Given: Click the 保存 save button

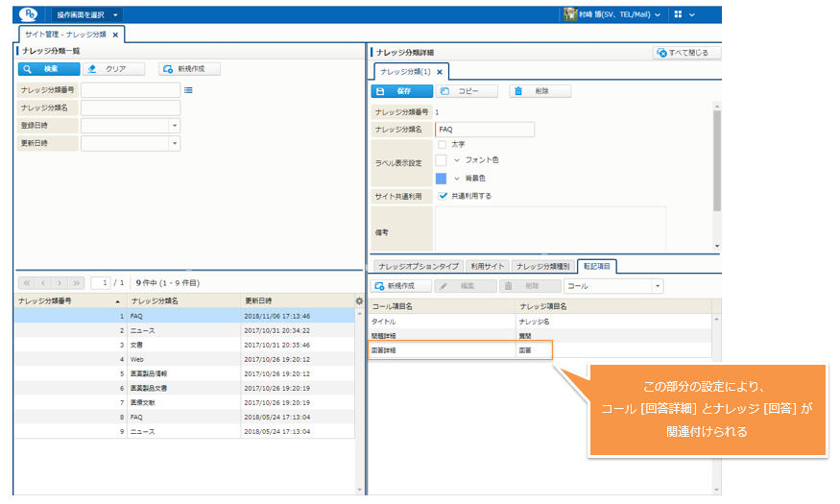Looking at the screenshot, I should 400,91.
